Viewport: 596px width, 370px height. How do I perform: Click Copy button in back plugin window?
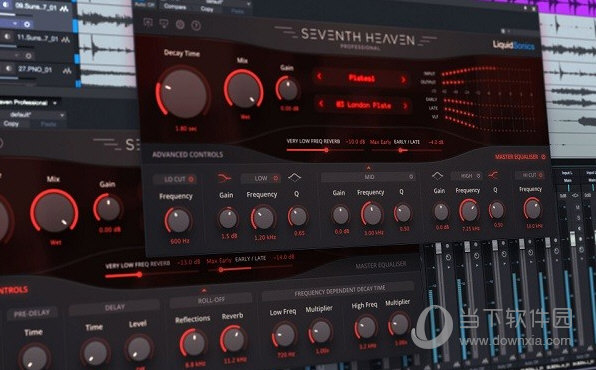(x=11, y=124)
